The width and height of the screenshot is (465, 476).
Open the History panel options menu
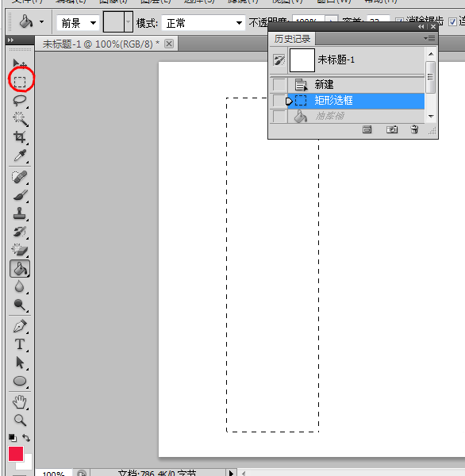click(x=429, y=39)
